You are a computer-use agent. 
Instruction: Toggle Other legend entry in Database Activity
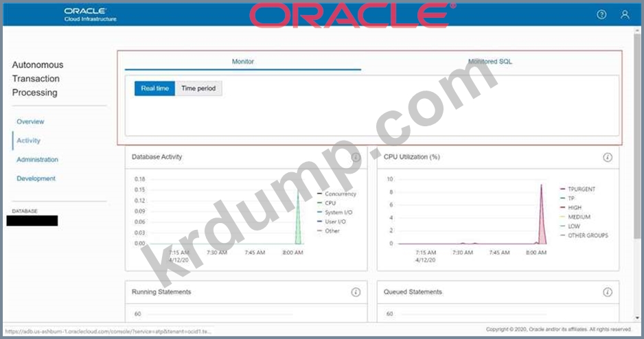click(x=329, y=231)
